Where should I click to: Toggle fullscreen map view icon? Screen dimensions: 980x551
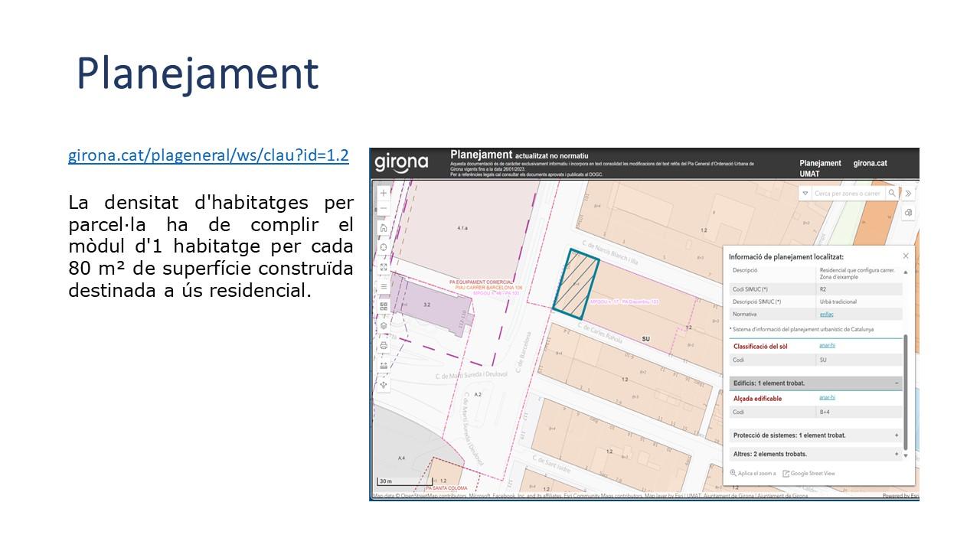coord(384,267)
